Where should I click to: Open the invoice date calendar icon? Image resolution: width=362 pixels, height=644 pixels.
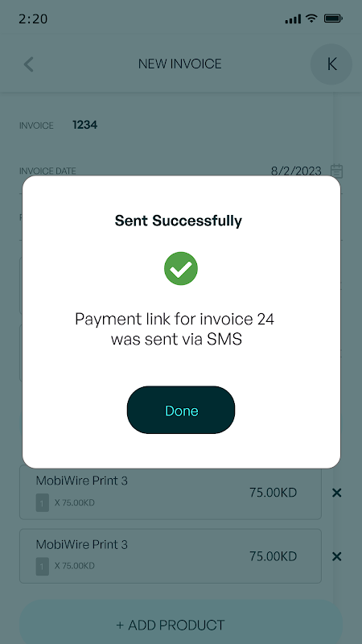(x=336, y=171)
